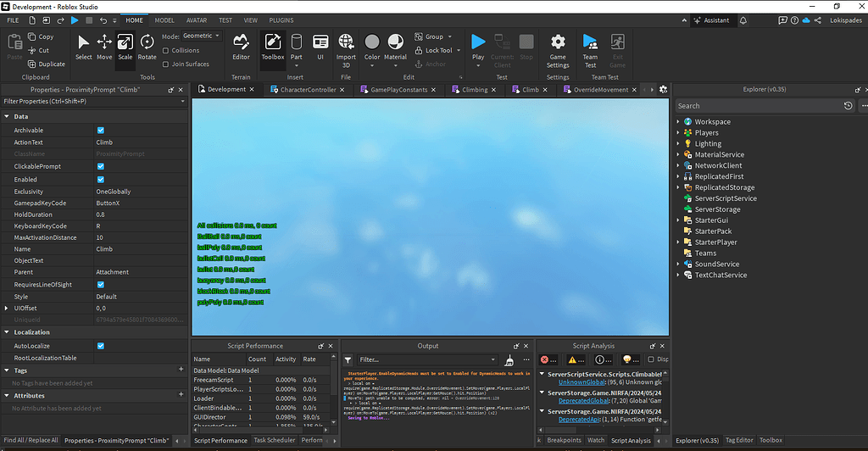The image size is (868, 451).
Task: Open notifications bell
Action: coord(743,19)
